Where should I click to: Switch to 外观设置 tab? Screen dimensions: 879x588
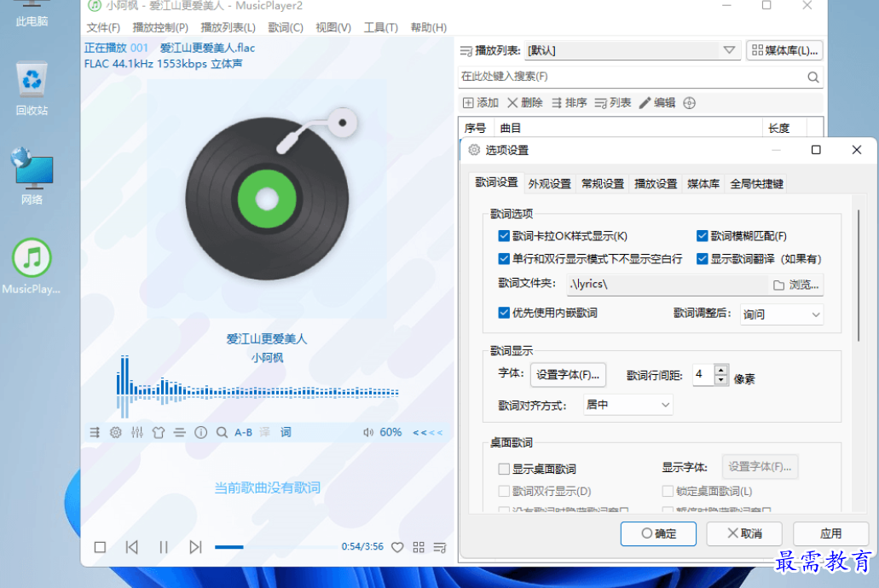[x=549, y=184]
